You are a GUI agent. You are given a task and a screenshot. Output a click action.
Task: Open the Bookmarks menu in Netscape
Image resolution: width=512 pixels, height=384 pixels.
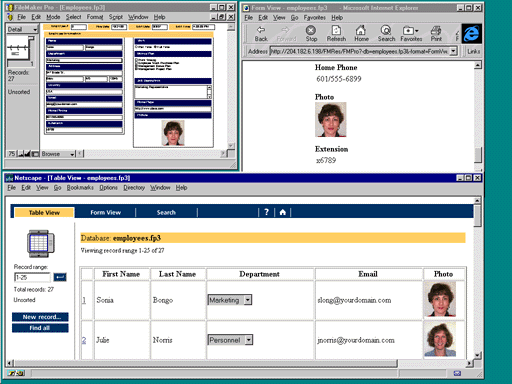[x=80, y=188]
